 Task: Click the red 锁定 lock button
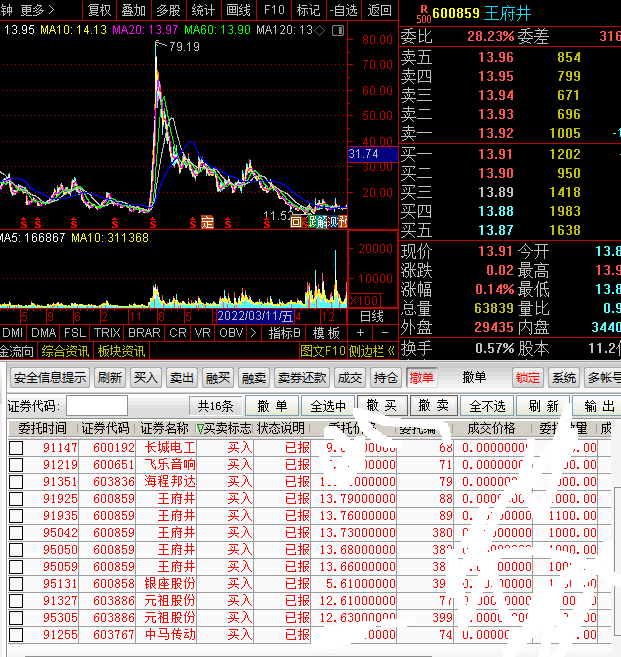pos(528,378)
